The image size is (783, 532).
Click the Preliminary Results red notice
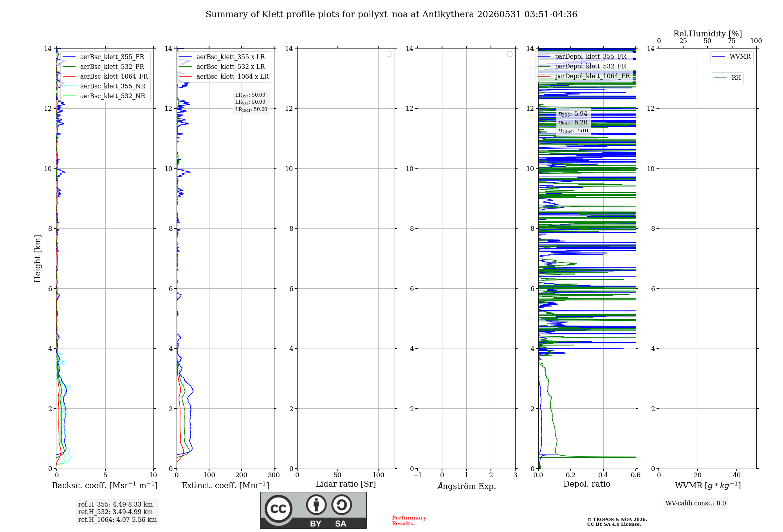coord(409,521)
